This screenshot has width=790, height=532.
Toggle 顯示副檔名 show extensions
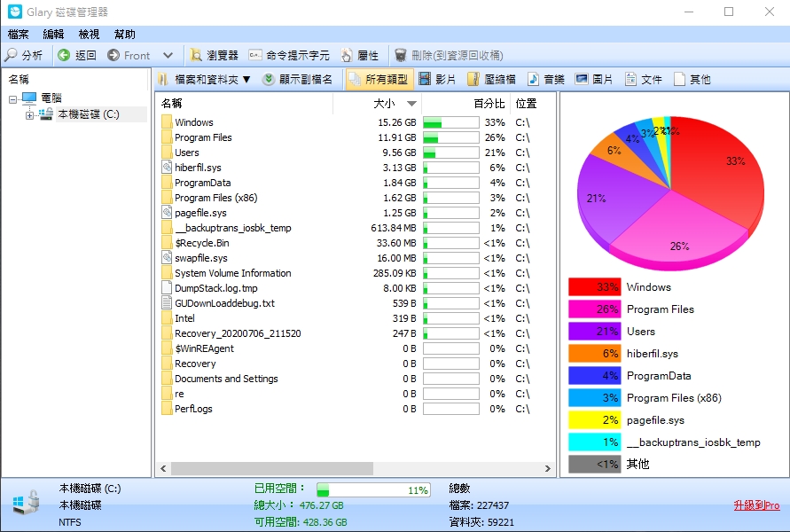pos(298,79)
